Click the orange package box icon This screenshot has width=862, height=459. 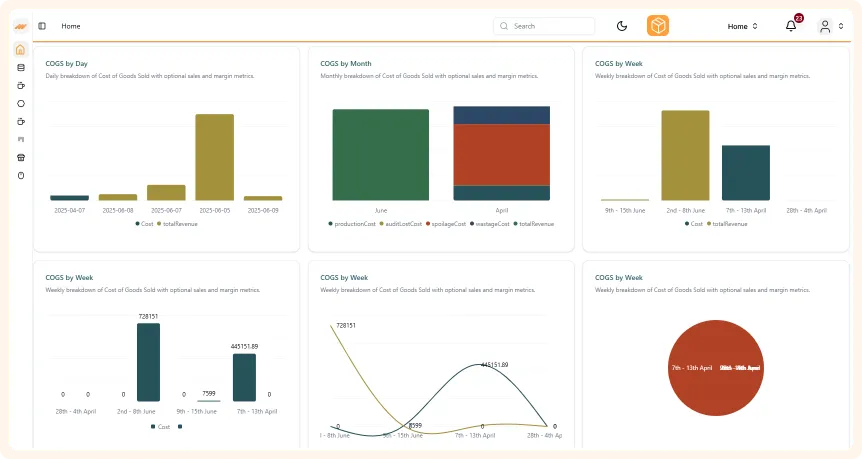tap(658, 26)
